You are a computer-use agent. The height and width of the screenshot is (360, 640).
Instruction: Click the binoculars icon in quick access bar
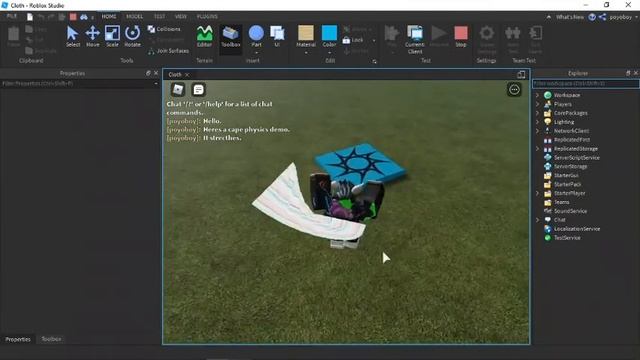pos(84,17)
